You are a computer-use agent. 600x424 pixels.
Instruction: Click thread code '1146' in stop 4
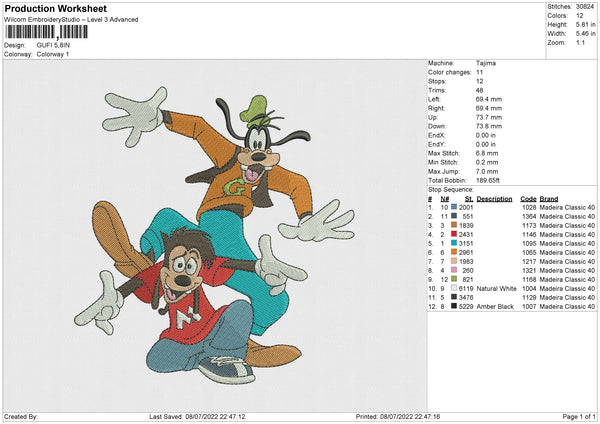pos(529,235)
